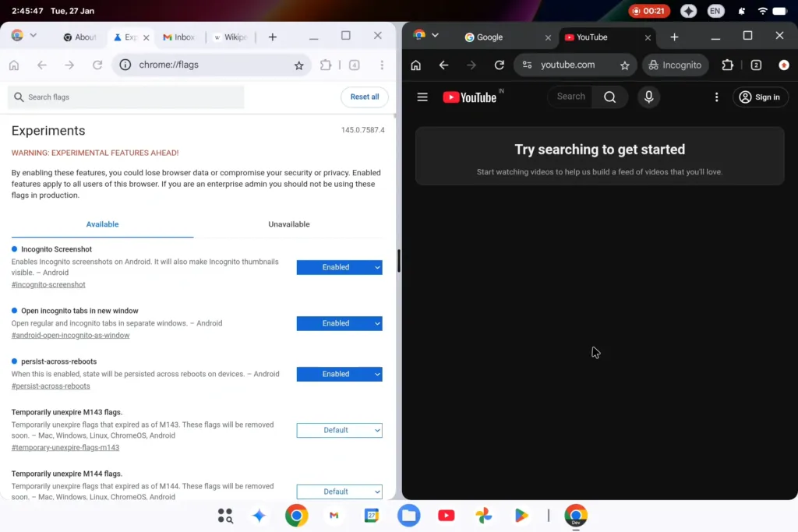This screenshot has width=798, height=532.
Task: Click the home icon in the flags window toolbar
Action: [x=14, y=65]
